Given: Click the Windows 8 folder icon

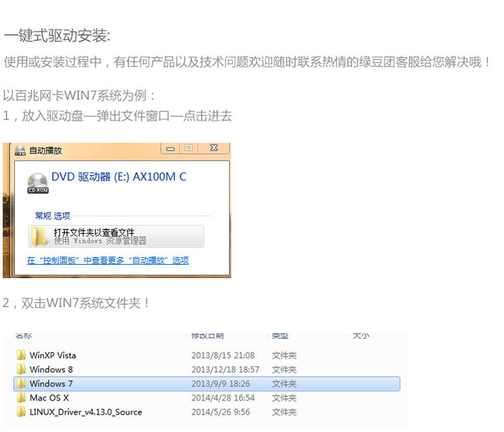Looking at the screenshot, I should pyautogui.click(x=22, y=370).
